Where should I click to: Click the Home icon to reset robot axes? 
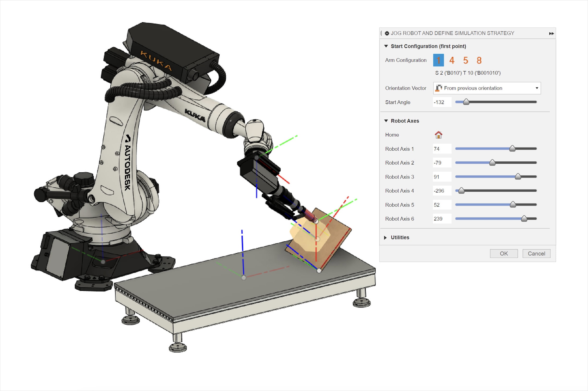[438, 135]
